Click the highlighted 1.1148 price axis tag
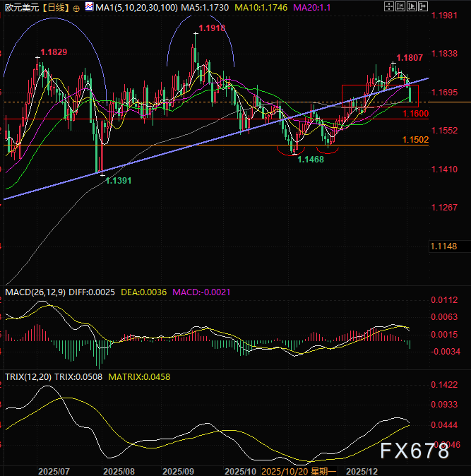Image resolution: width=471 pixels, height=476 pixels. coord(443,246)
